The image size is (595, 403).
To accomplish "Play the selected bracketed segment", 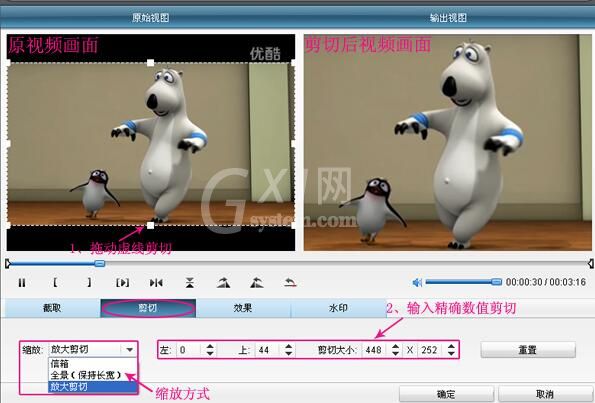I will tap(122, 283).
